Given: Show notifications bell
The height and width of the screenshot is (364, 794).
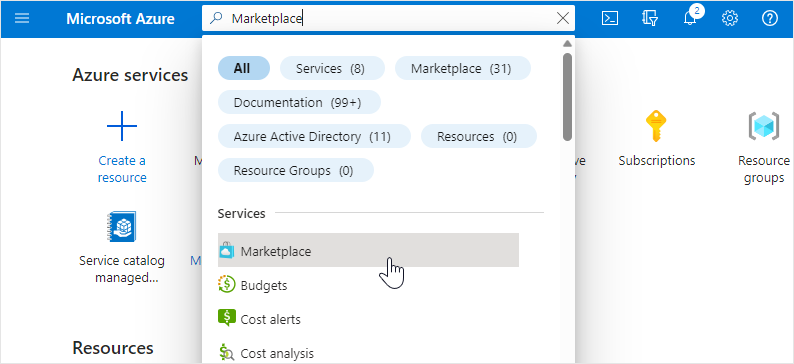Looking at the screenshot, I should pos(690,19).
